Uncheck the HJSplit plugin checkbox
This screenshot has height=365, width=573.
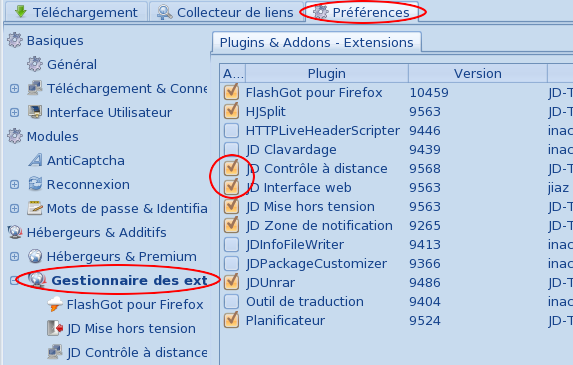pyautogui.click(x=231, y=111)
